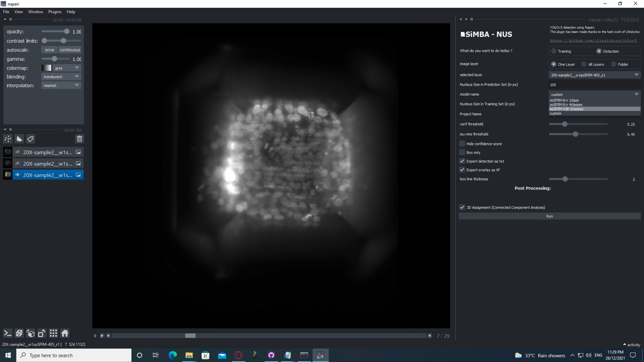Open the Plugins menu

(x=55, y=12)
